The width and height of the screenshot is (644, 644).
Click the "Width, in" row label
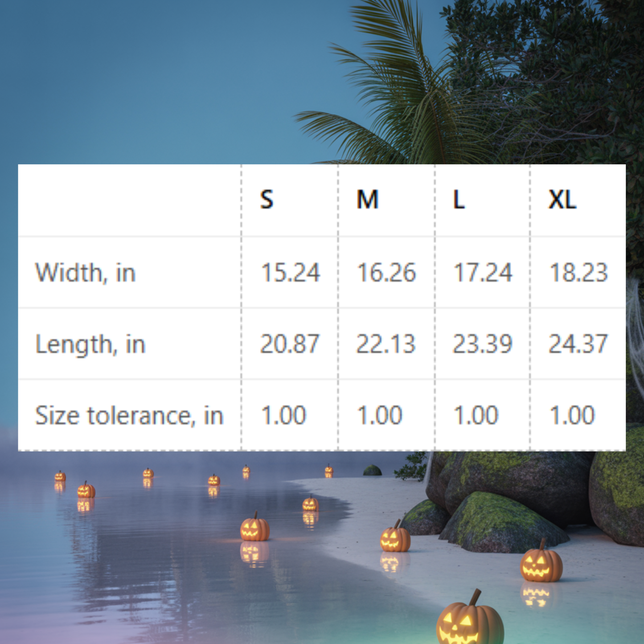point(85,272)
